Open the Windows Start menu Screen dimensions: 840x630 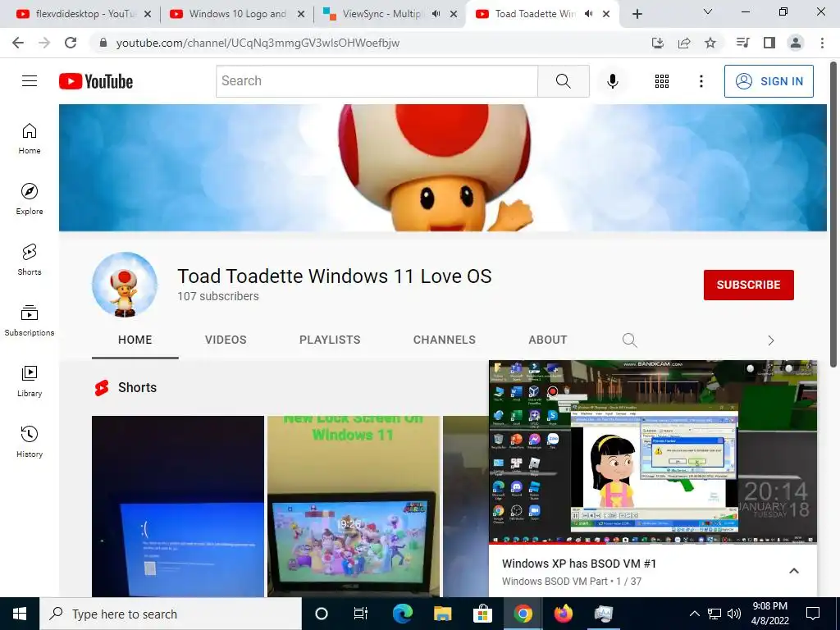point(20,614)
